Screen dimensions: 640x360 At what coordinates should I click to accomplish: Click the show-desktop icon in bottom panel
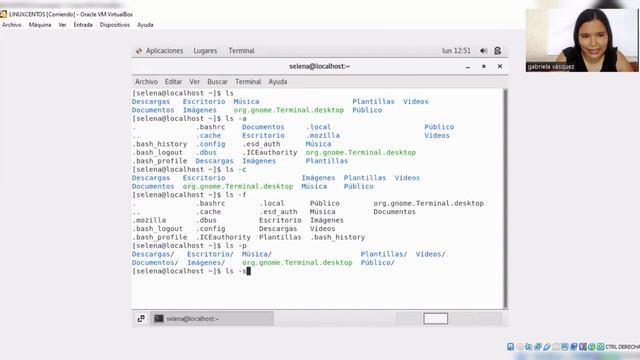click(x=141, y=318)
